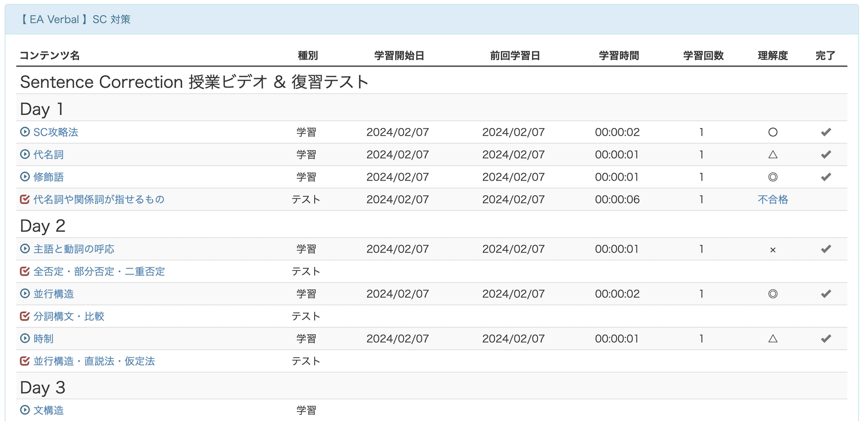Click the Day 1 section header
Screen dimensions: 868x421
click(42, 109)
